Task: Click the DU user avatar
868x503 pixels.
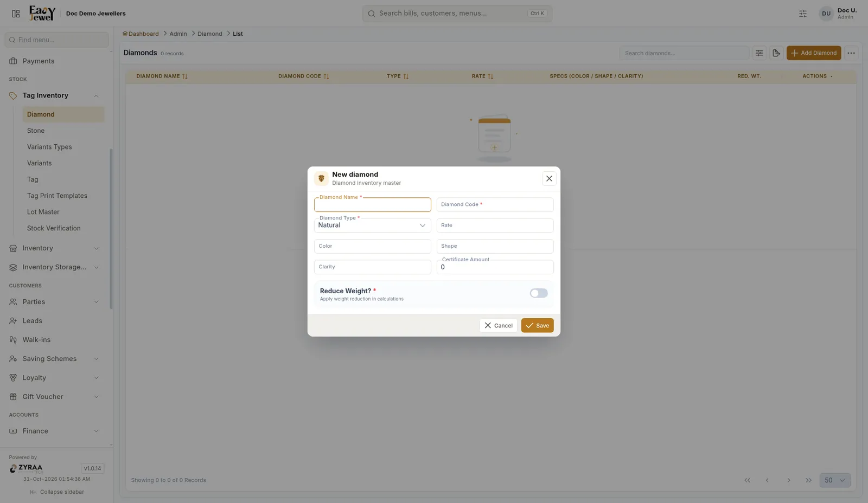Action: pyautogui.click(x=826, y=14)
